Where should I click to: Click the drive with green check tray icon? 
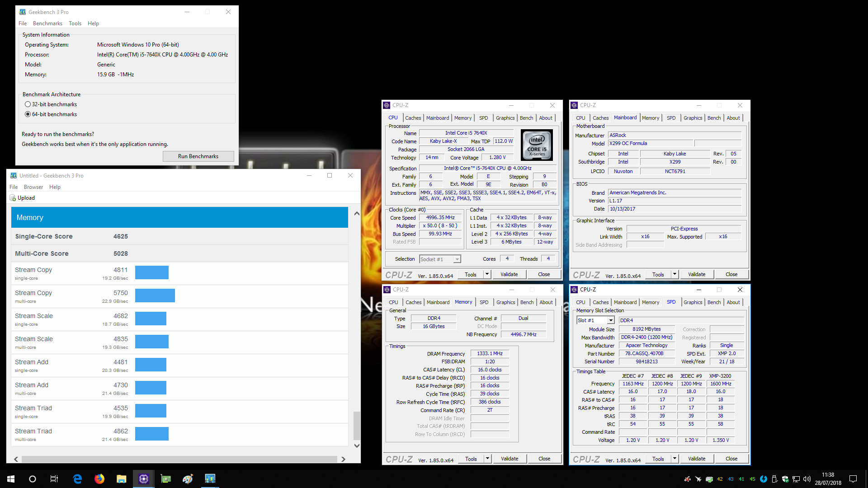coord(709,479)
